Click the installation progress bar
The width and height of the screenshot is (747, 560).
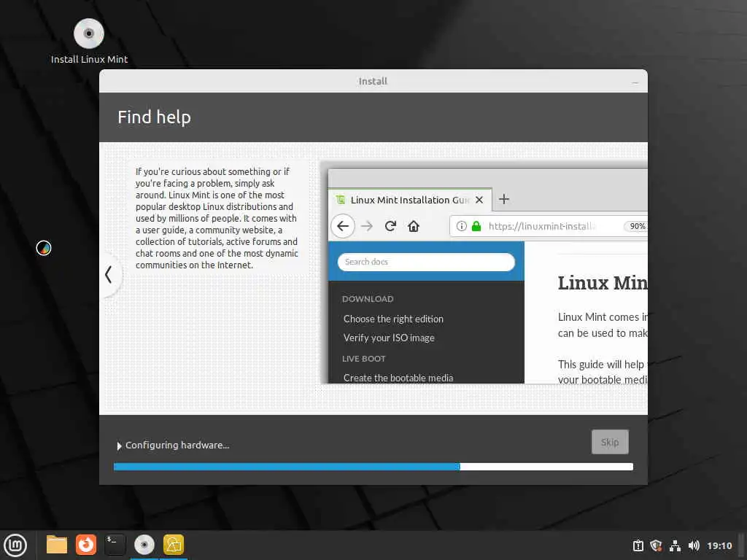[x=373, y=467]
